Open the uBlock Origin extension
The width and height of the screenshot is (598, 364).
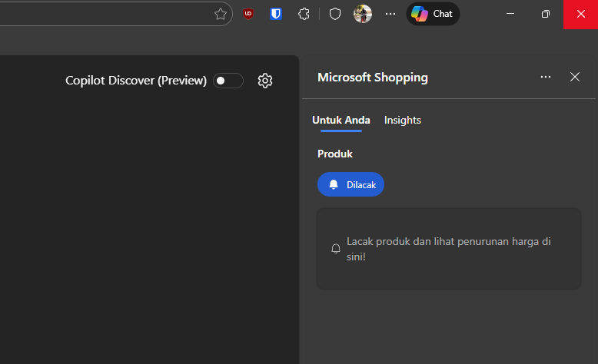[248, 14]
